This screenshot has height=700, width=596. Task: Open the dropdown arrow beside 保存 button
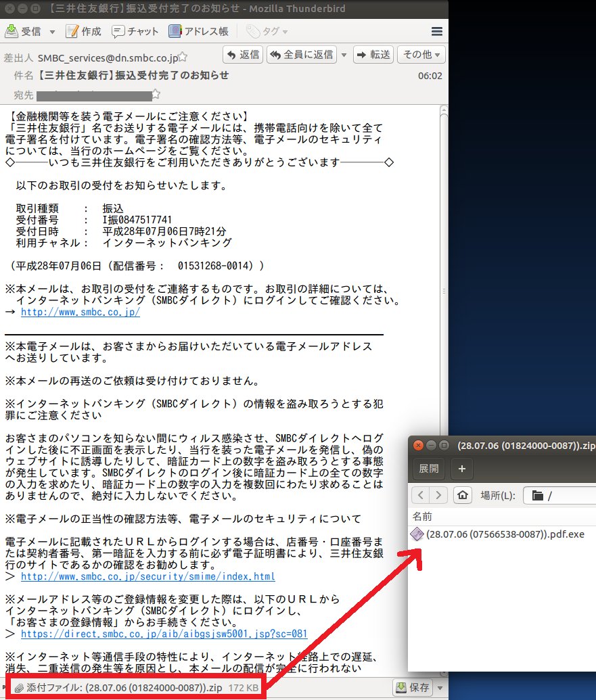tap(440, 688)
